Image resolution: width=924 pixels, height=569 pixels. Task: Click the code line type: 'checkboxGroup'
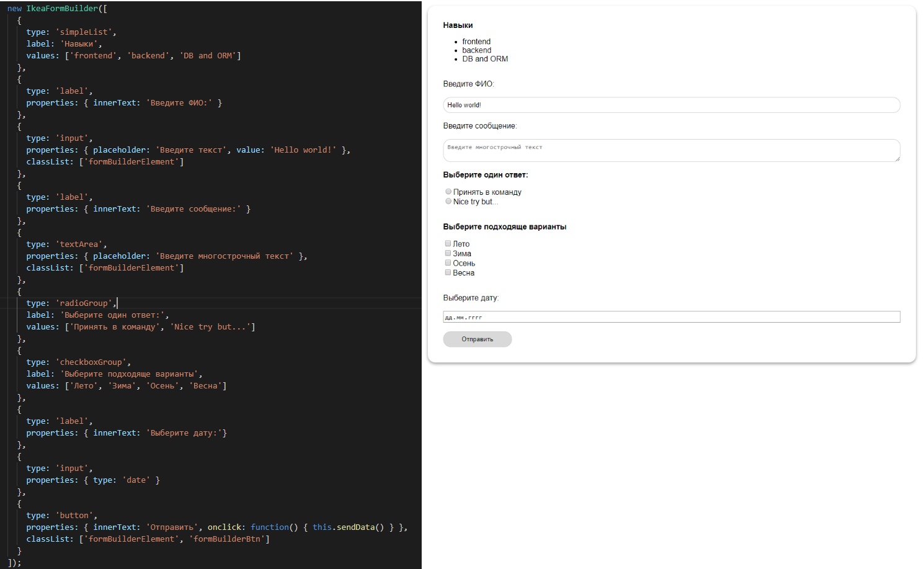(79, 362)
